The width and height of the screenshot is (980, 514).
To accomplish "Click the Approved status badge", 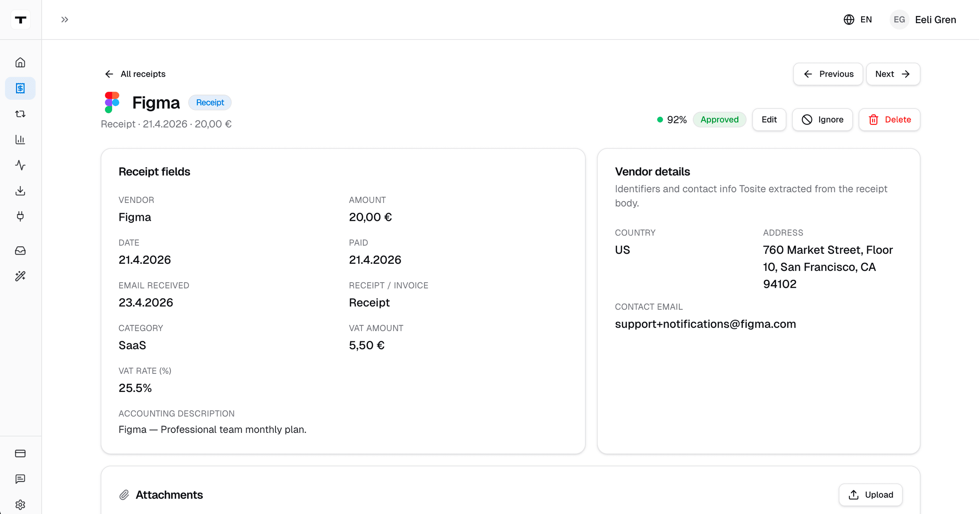I will click(720, 120).
